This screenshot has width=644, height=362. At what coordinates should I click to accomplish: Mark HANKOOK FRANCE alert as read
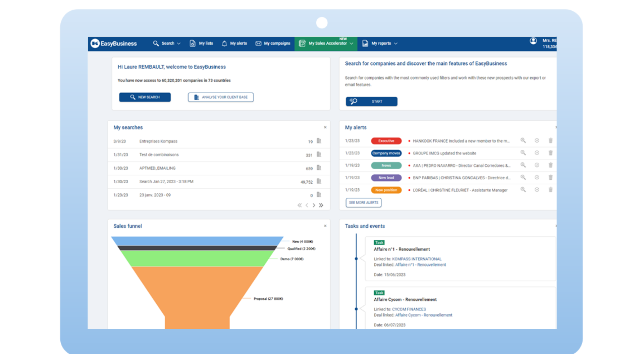537,141
